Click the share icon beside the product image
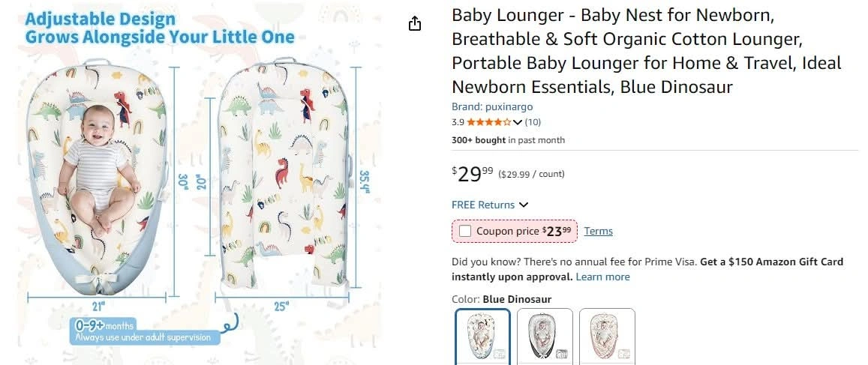This screenshot has height=365, width=868. pyautogui.click(x=415, y=24)
